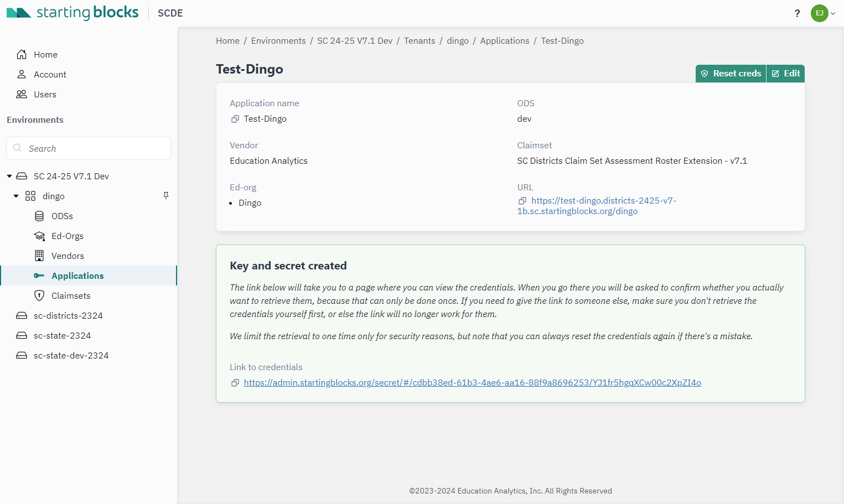This screenshot has width=844, height=504.
Task: Open Account in the sidebar
Action: (x=50, y=74)
